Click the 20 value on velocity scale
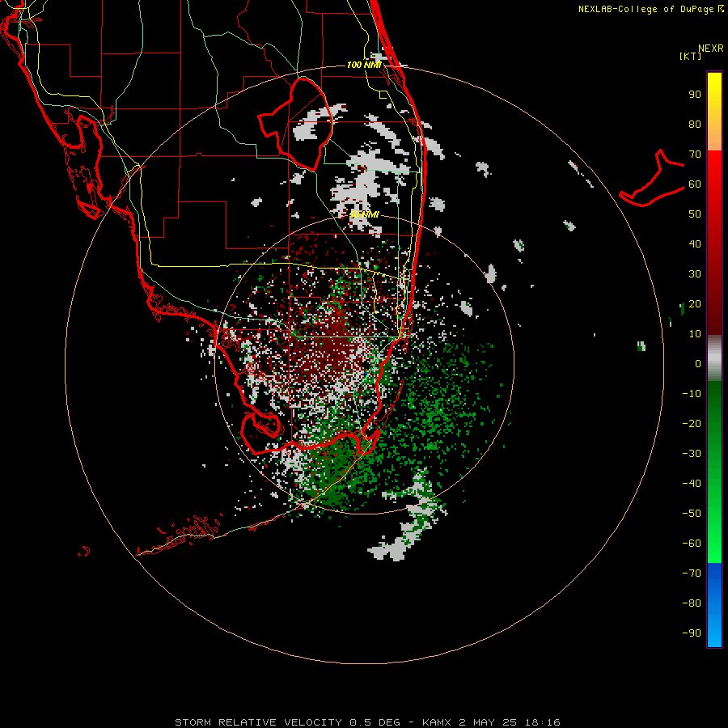728x728 pixels. 695,304
